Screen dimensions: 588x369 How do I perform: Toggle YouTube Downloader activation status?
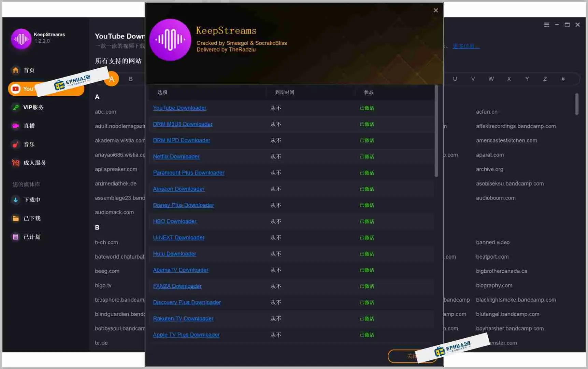366,108
